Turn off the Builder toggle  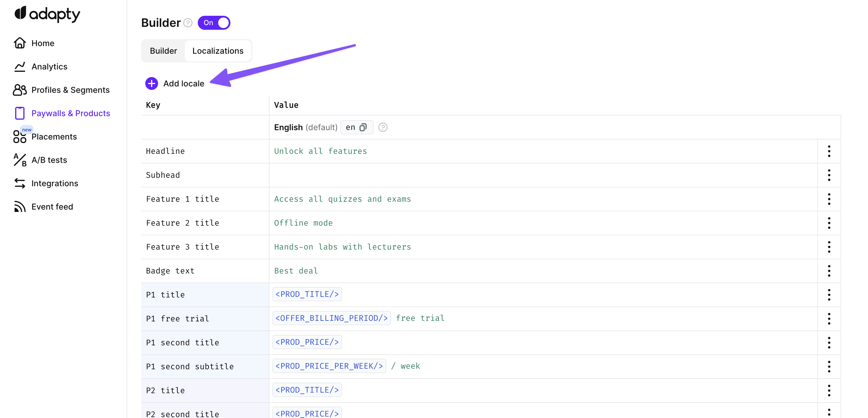click(214, 23)
